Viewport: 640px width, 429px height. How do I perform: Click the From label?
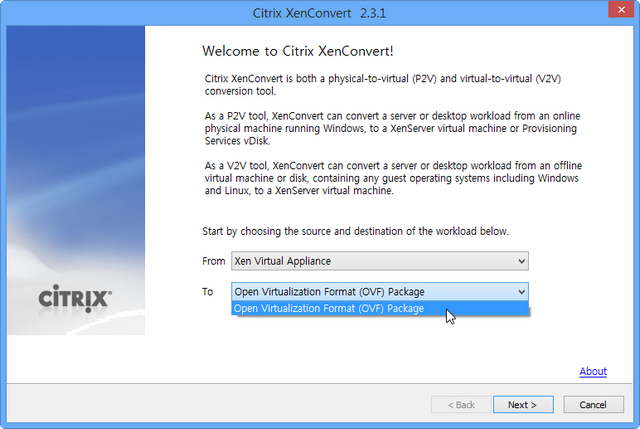[x=213, y=261]
